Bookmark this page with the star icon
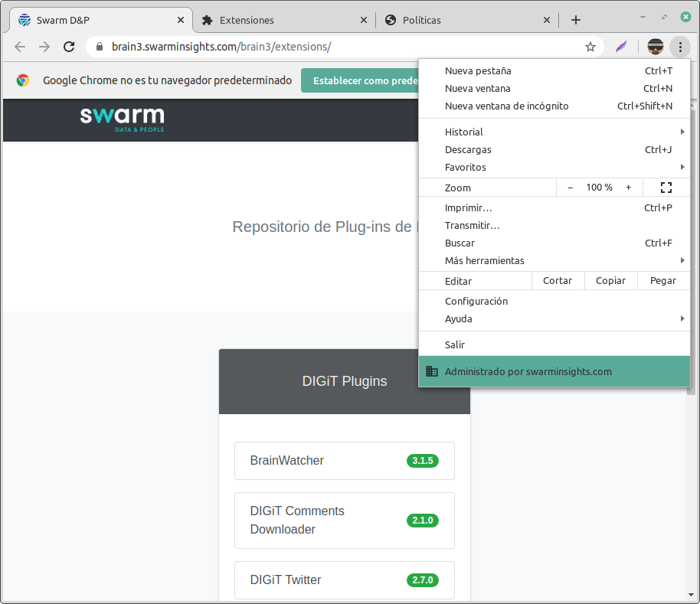Viewport: 700px width, 604px height. coord(590,47)
